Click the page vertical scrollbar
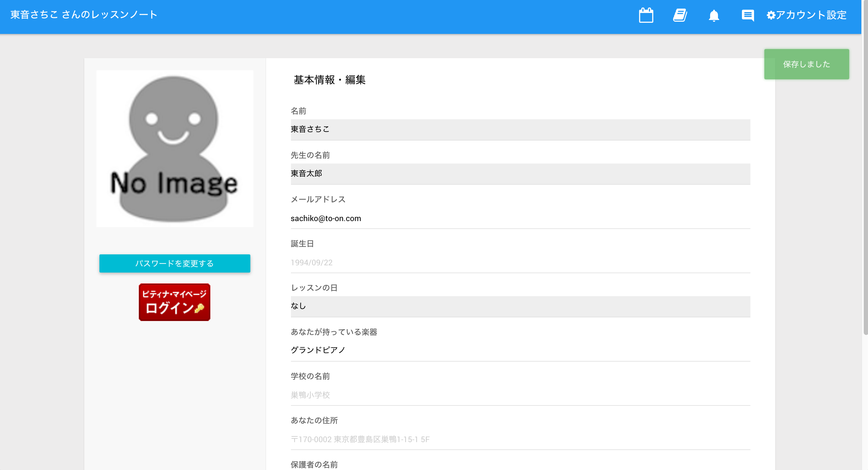Viewport: 868px width, 470px height. [x=865, y=168]
